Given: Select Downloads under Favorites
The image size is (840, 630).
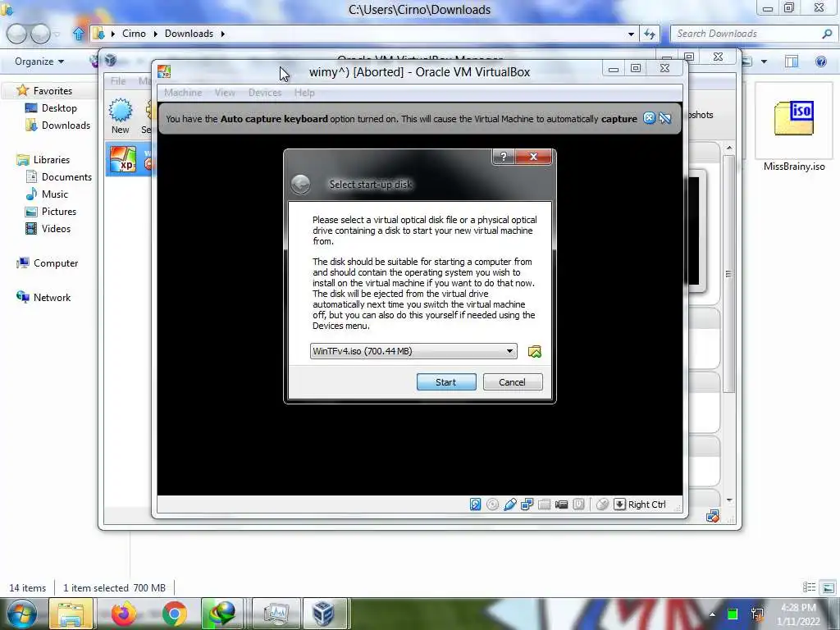Looking at the screenshot, I should (x=66, y=126).
